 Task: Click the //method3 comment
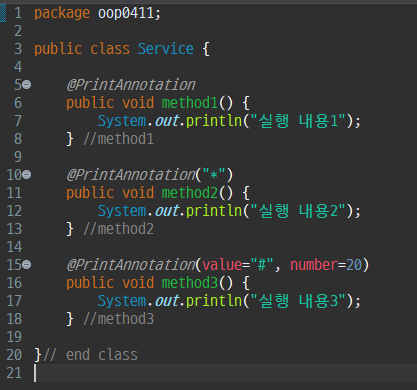pos(119,319)
